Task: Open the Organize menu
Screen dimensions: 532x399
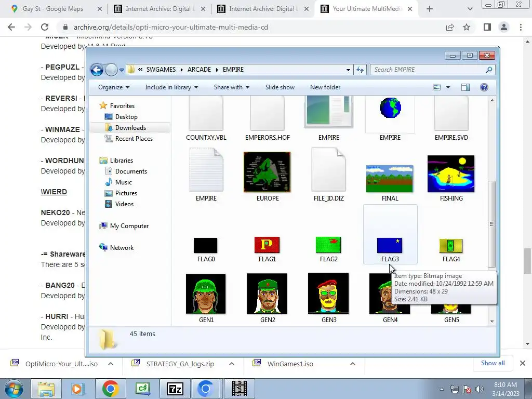Action: click(x=114, y=87)
